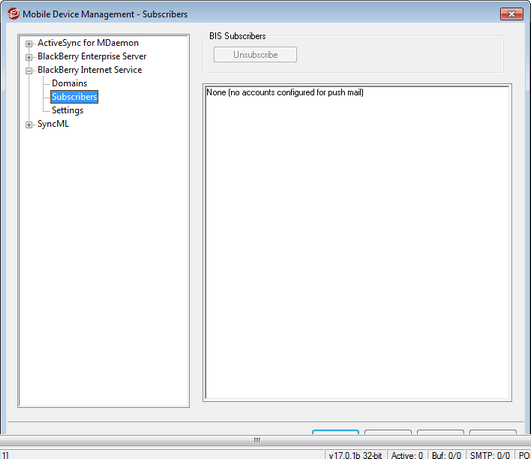
Task: Select the SyncML tree item
Action: [53, 124]
